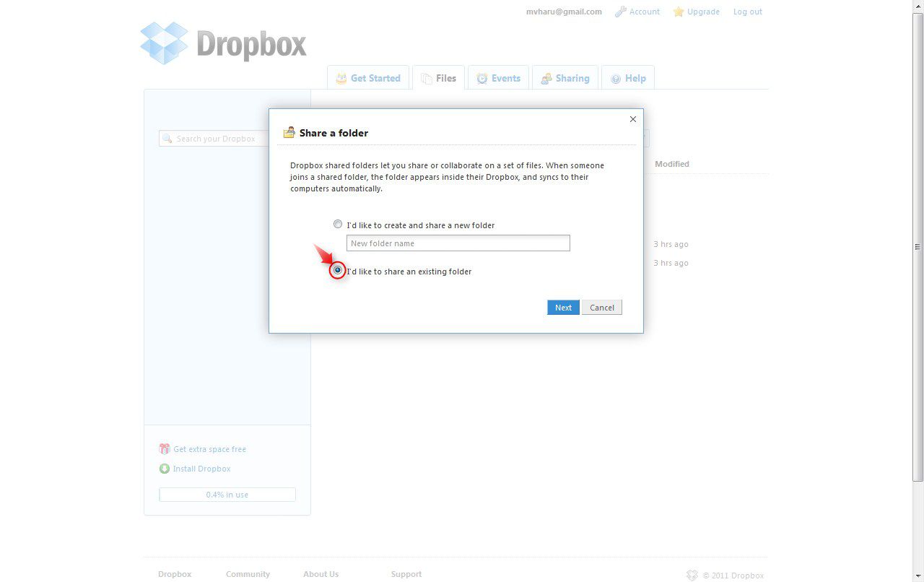Cancel the Share a folder dialog
924x582 pixels.
[x=602, y=308]
